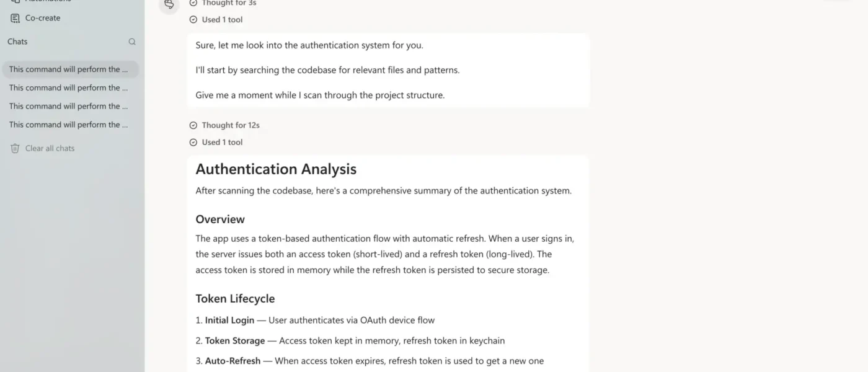Open the second chat in the Chats list

tap(71, 87)
